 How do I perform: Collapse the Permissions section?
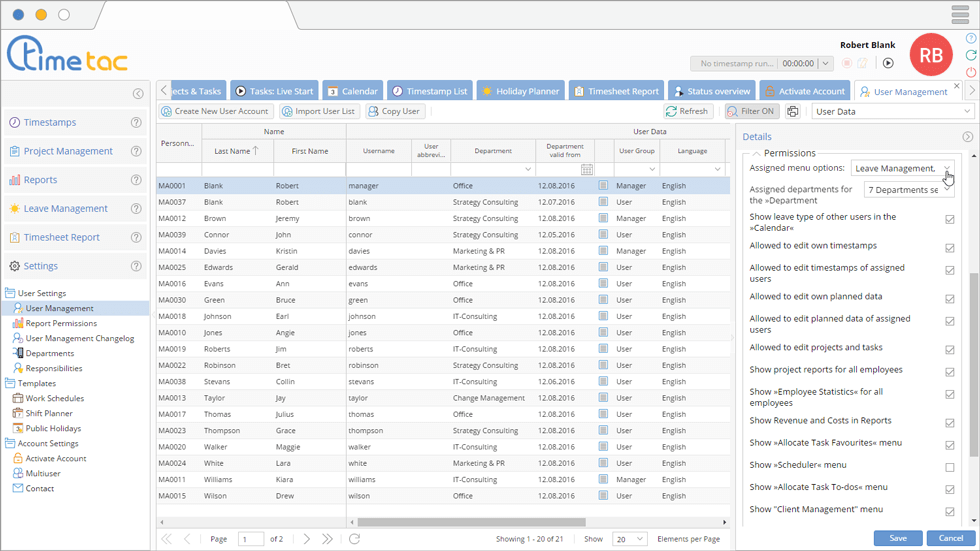(x=756, y=153)
